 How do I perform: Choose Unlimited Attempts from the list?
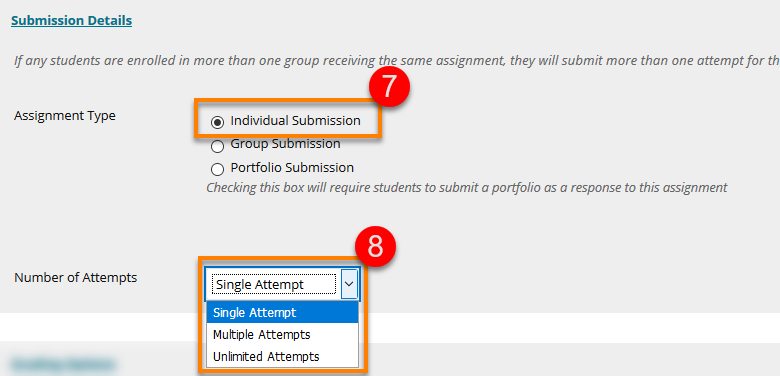pyautogui.click(x=282, y=357)
